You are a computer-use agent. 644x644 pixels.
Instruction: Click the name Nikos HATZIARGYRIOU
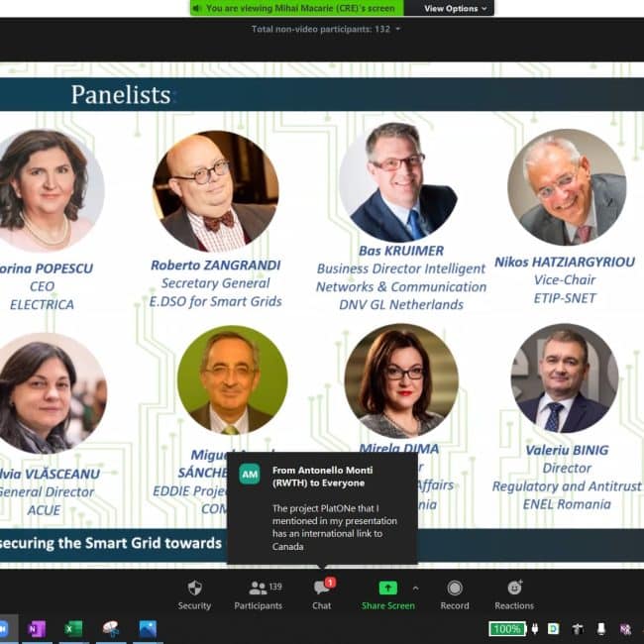565,262
